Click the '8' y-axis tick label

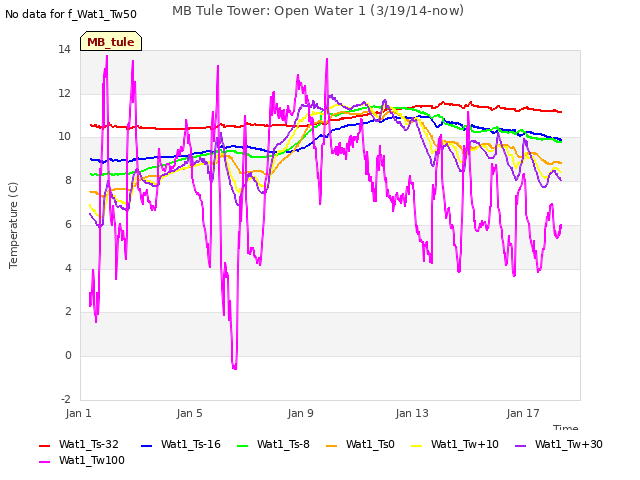pos(68,180)
